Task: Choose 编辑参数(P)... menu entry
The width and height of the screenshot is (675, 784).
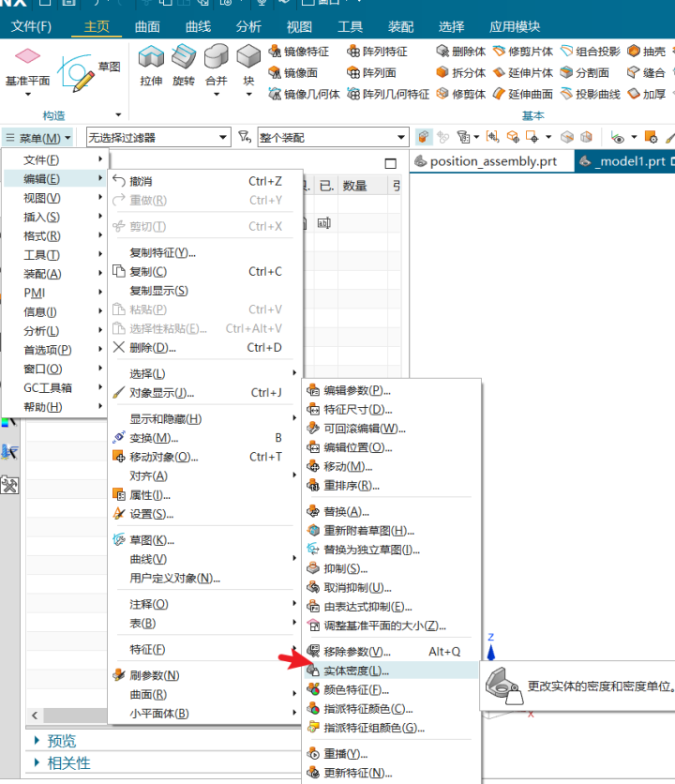Action: click(391, 390)
